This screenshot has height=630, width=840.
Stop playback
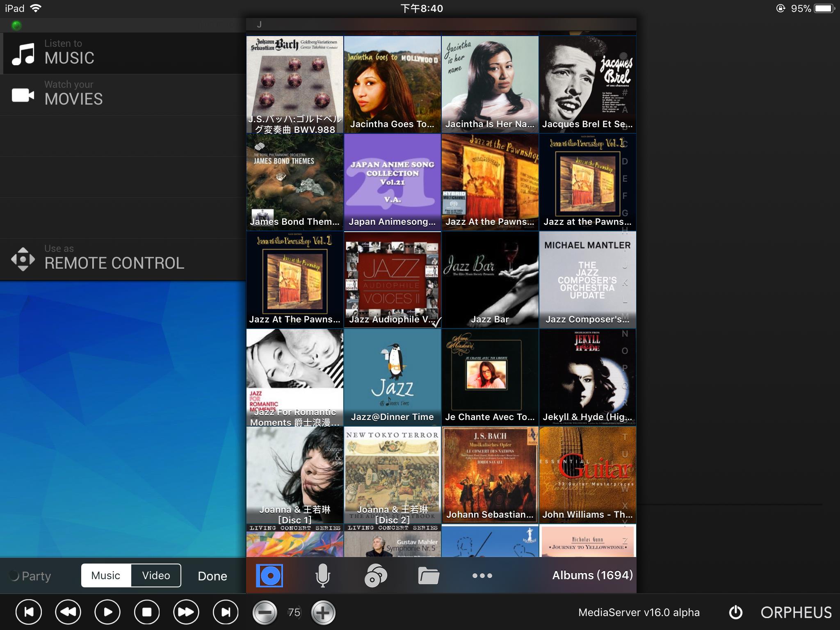tap(147, 612)
